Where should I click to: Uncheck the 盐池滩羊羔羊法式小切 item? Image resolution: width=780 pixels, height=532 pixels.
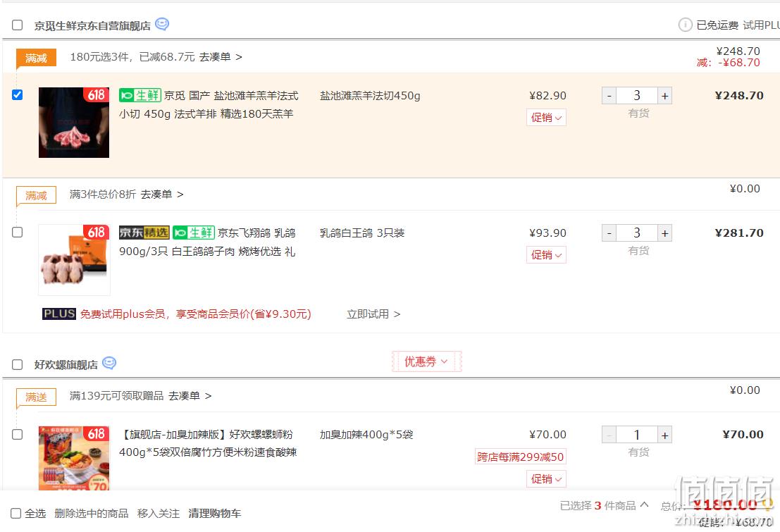point(18,94)
